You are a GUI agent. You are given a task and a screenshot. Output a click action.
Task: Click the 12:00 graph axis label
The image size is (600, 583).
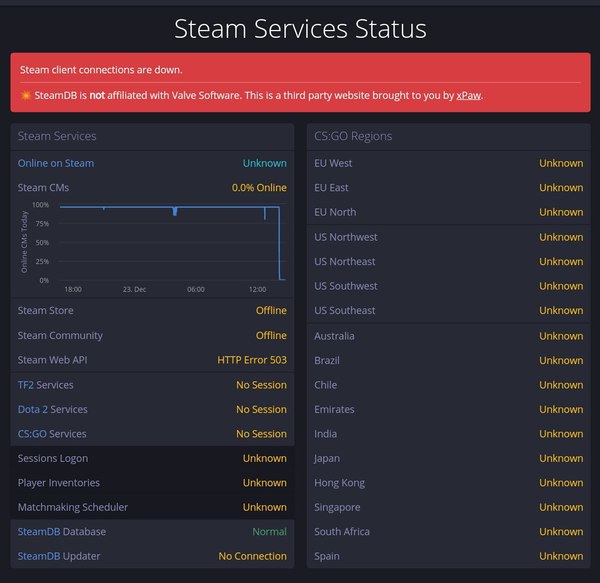point(258,290)
